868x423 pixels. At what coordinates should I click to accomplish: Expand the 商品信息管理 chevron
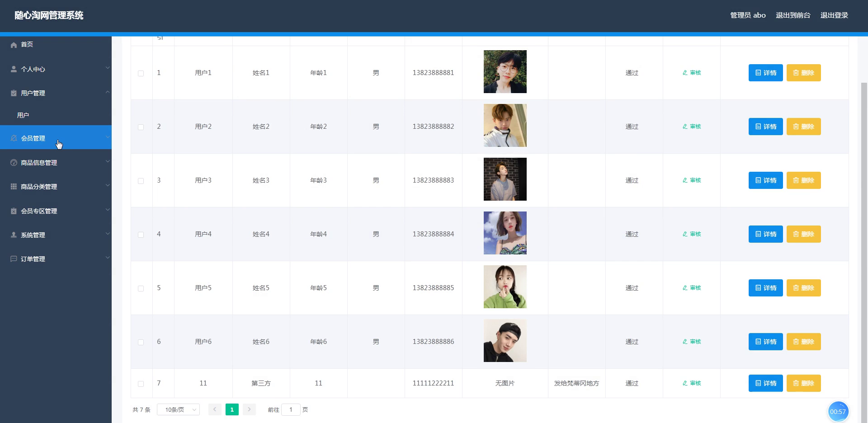[108, 161]
